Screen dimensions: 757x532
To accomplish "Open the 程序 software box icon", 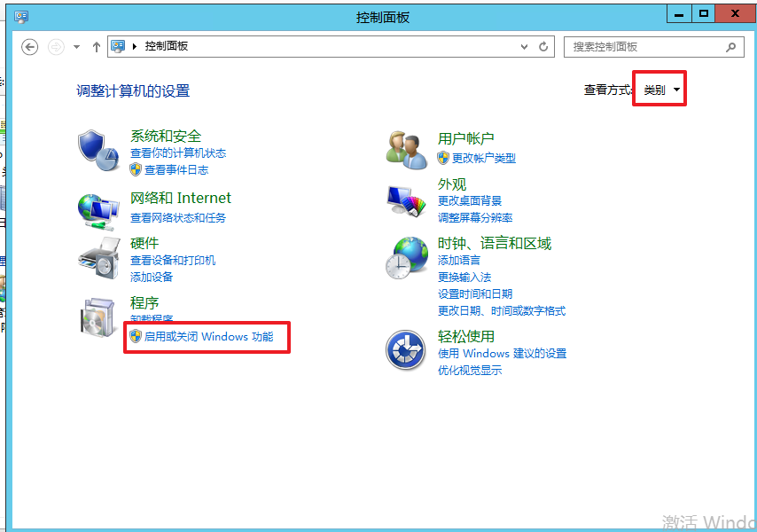I will [x=98, y=317].
